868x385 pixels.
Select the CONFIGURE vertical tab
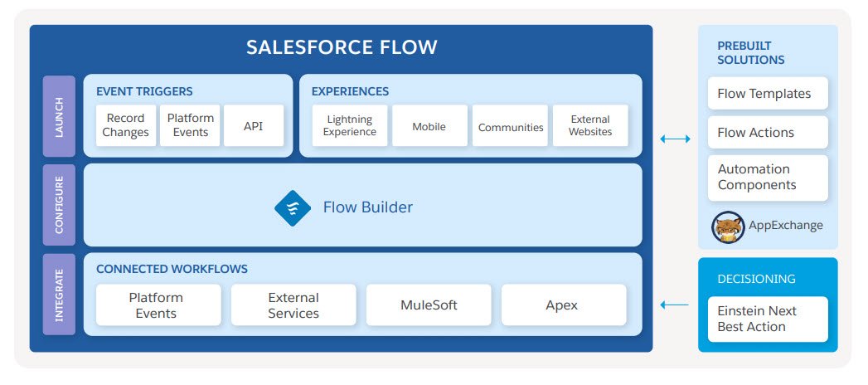click(x=59, y=205)
